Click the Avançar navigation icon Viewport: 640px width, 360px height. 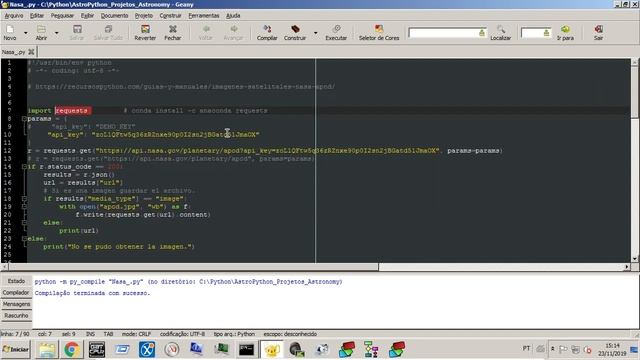pos(233,32)
